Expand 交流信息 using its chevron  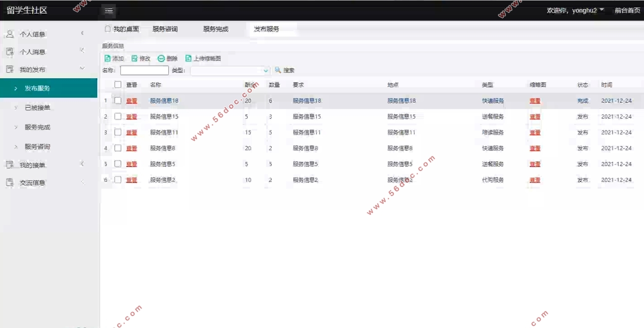(82, 182)
